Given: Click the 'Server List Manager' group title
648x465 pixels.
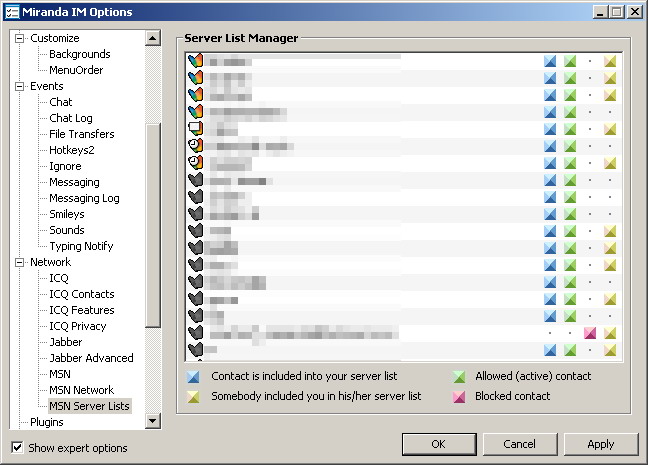Looking at the screenshot, I should click(241, 38).
